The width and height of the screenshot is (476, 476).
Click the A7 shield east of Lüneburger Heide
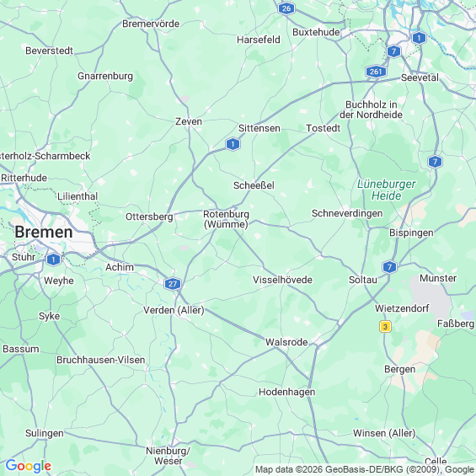coord(435,162)
